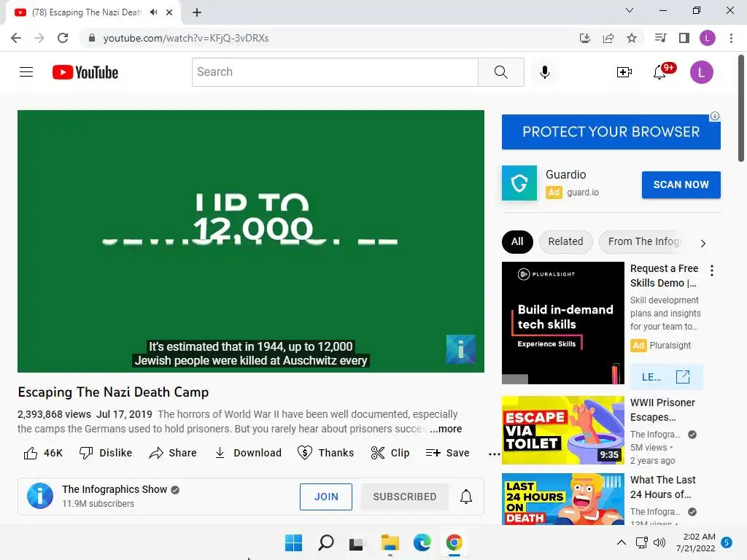Click SCAN NOW on Guardio ad

click(x=681, y=184)
